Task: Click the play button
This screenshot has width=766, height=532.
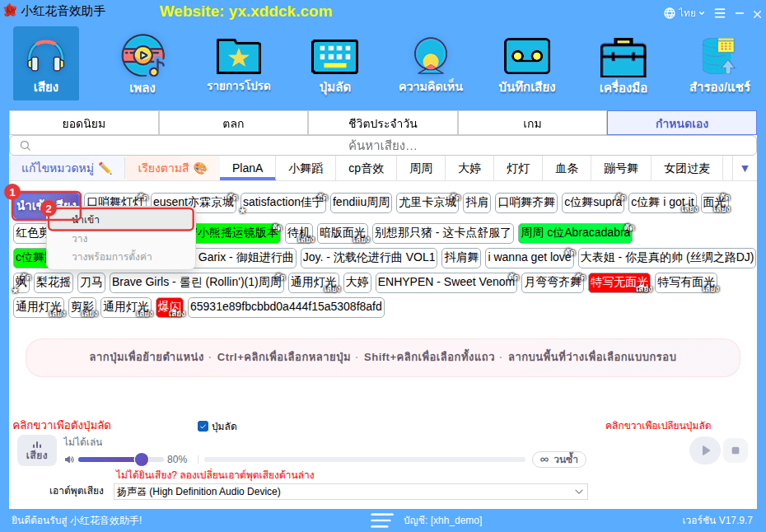Action: (704, 450)
